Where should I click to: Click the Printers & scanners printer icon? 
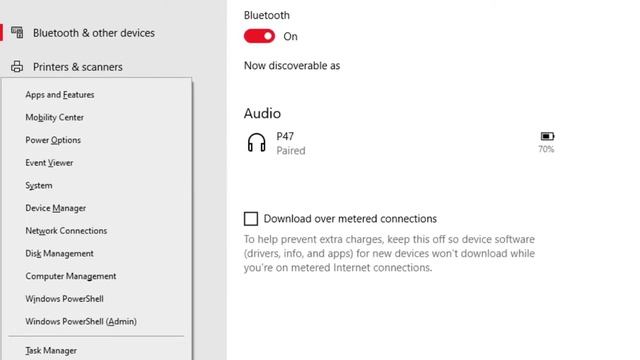[x=17, y=67]
